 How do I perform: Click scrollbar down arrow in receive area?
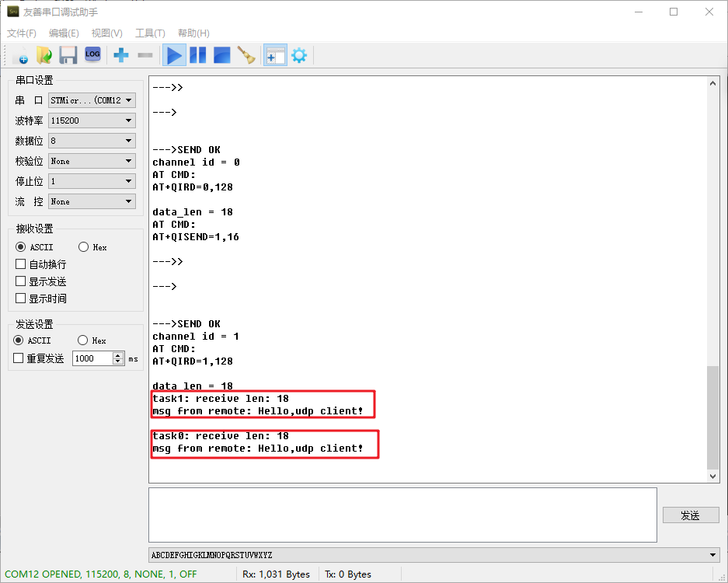click(712, 477)
